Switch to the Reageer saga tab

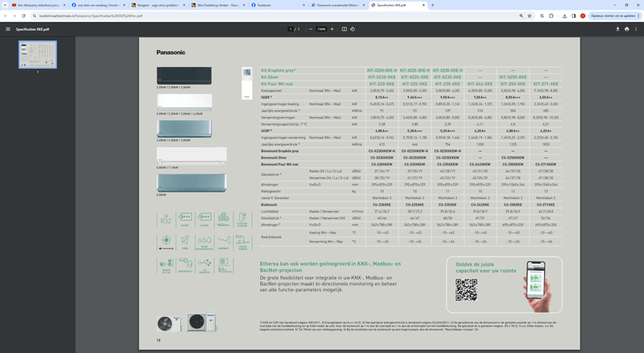coord(158,6)
